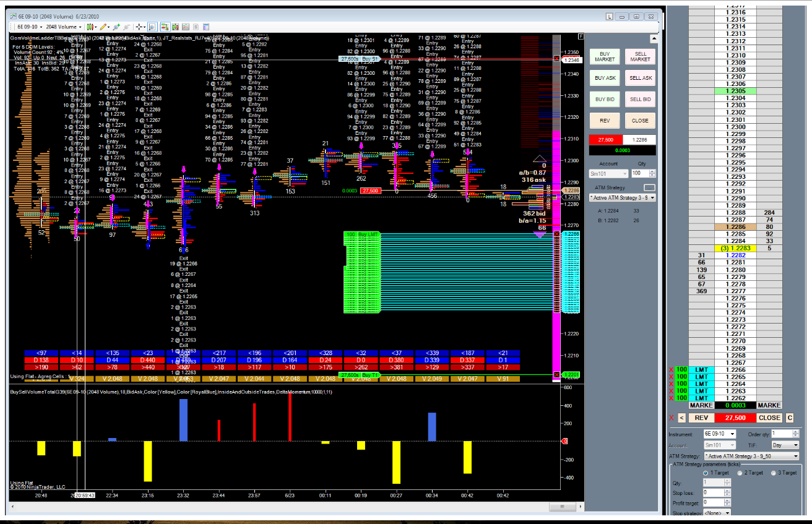
Task: Click the < button beside REV in DOM
Action: coord(681,418)
